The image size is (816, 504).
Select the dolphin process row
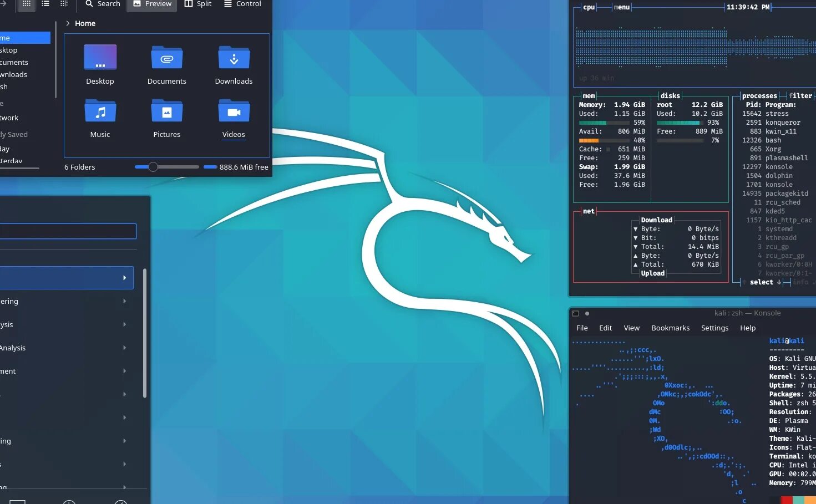[x=777, y=176]
